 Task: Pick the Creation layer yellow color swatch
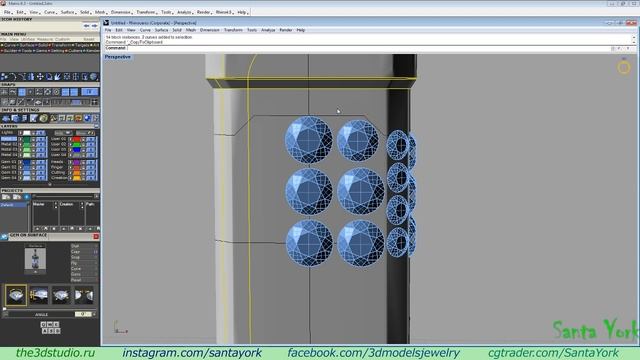pos(76,178)
